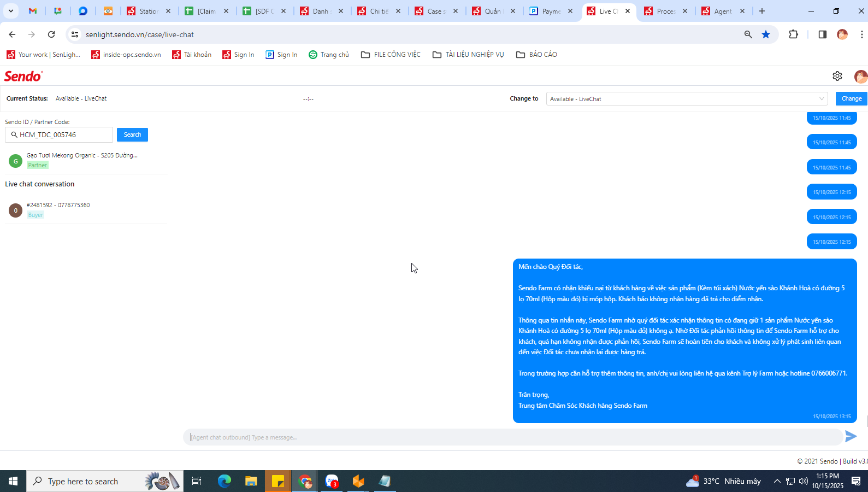Expand the Change to status dropdown
868x492 pixels.
(687, 99)
